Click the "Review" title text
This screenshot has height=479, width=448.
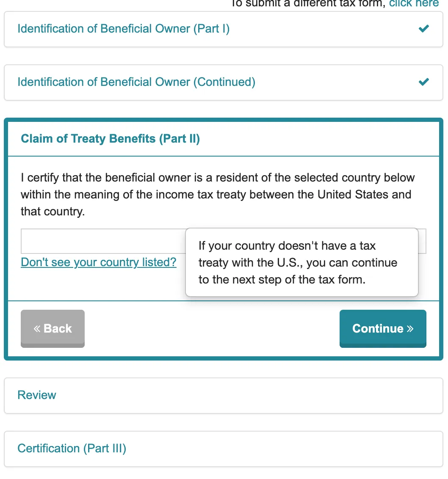pos(37,395)
